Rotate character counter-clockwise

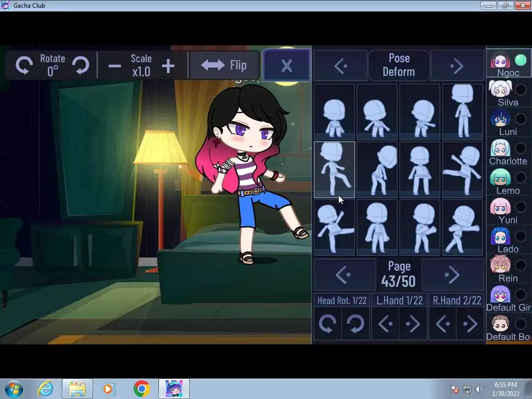[24, 65]
